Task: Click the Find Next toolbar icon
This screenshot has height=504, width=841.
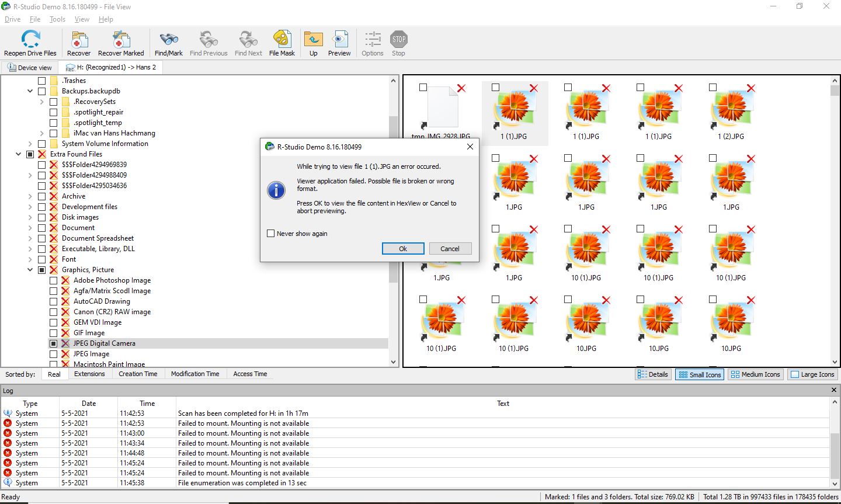Action: pos(248,39)
